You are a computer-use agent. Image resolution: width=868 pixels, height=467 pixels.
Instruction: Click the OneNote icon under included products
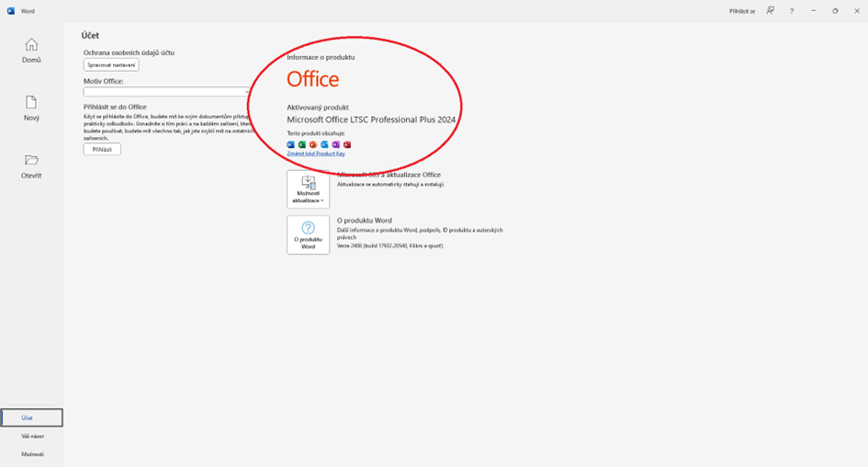335,144
